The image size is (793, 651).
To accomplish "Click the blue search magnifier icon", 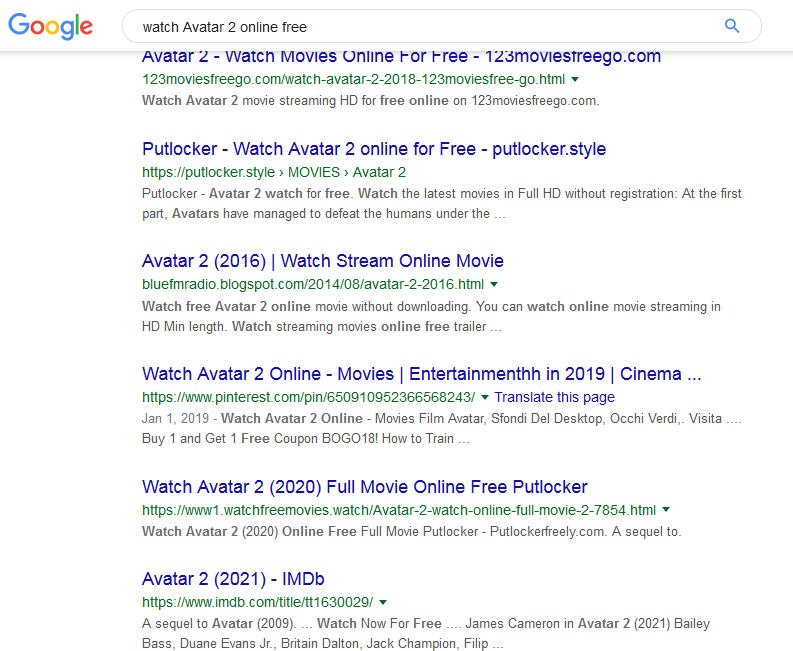I will point(732,26).
